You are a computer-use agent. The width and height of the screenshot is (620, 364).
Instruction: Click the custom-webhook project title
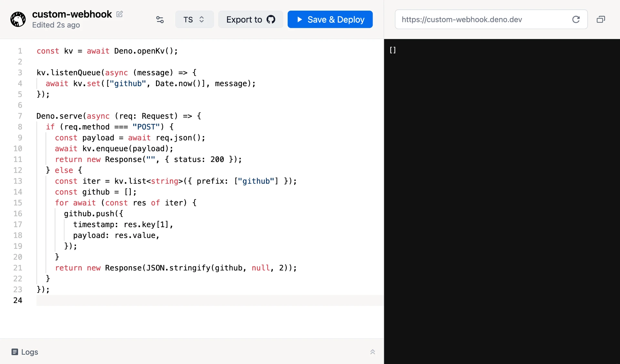[x=72, y=14]
